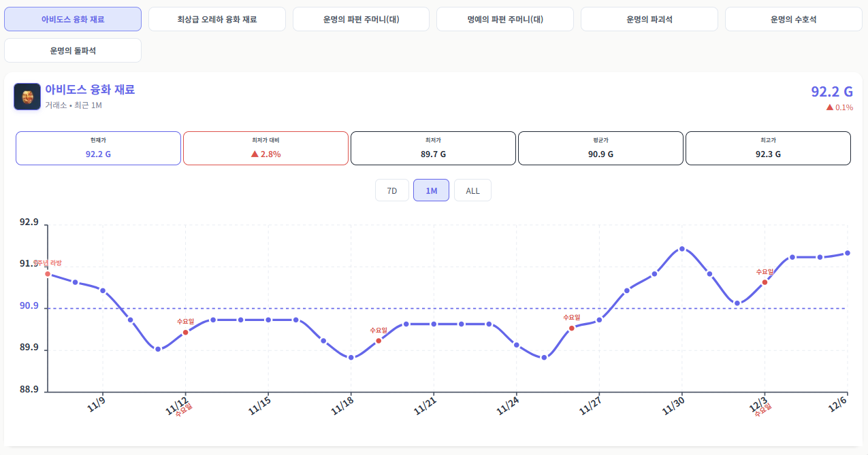The width and height of the screenshot is (868, 455).
Task: Switch to 최상급 오레하 융화 재료 tab
Action: (216, 19)
